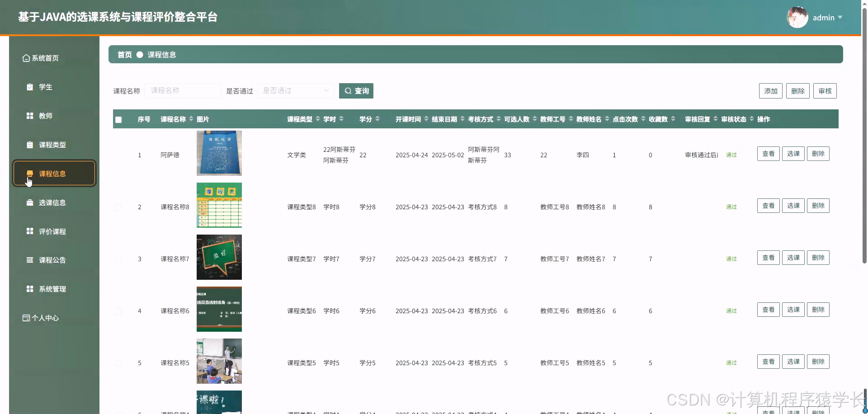Sort by 学分 column arrows
This screenshot has width=868, height=414.
377,119
